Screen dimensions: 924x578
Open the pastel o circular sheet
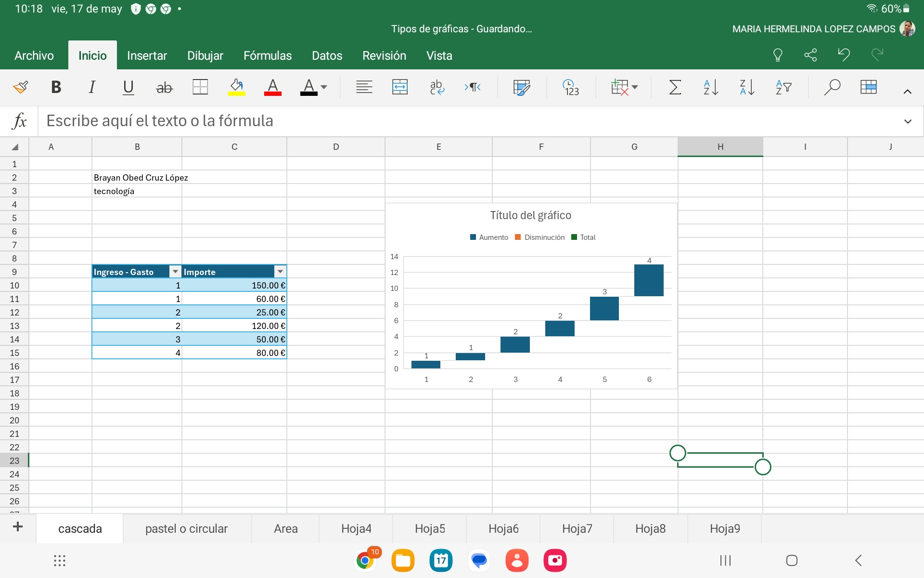click(x=186, y=528)
